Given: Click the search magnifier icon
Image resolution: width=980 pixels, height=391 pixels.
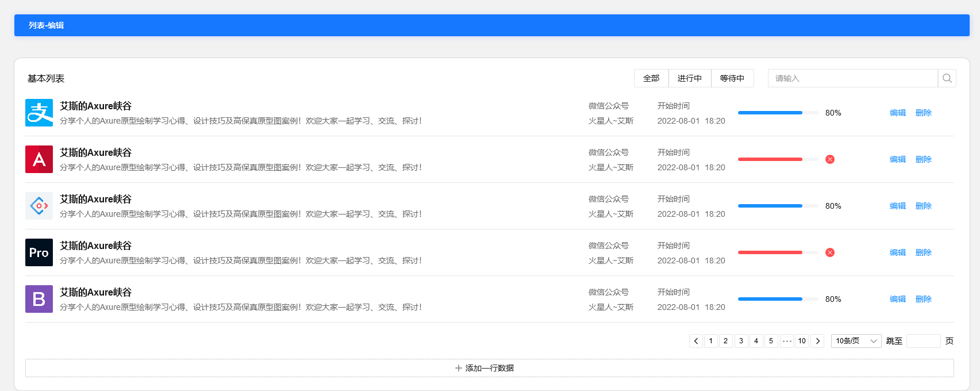Looking at the screenshot, I should (947, 78).
